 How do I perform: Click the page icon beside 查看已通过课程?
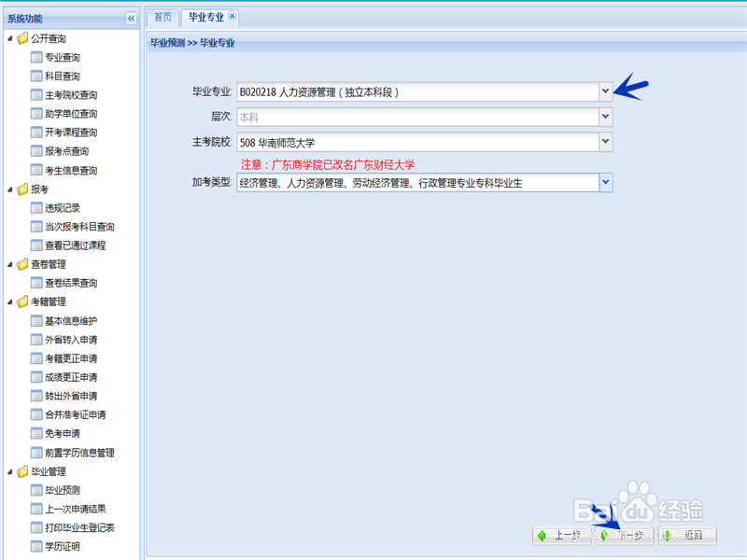(36, 245)
